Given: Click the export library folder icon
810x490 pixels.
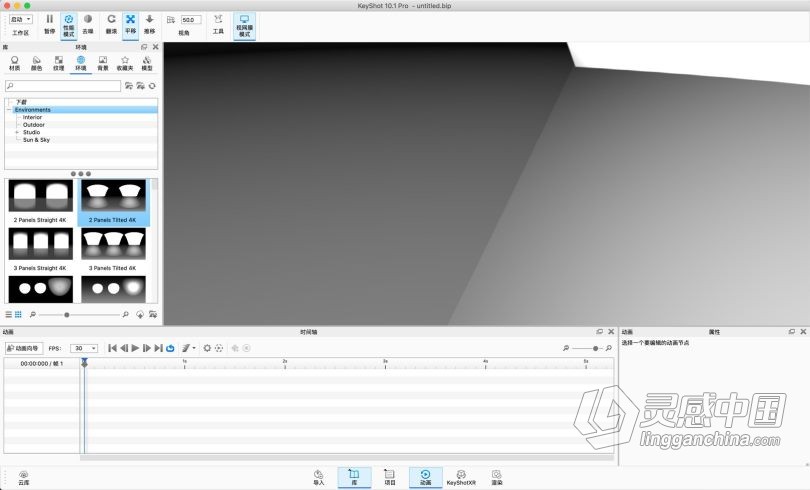Looking at the screenshot, I should (x=152, y=314).
